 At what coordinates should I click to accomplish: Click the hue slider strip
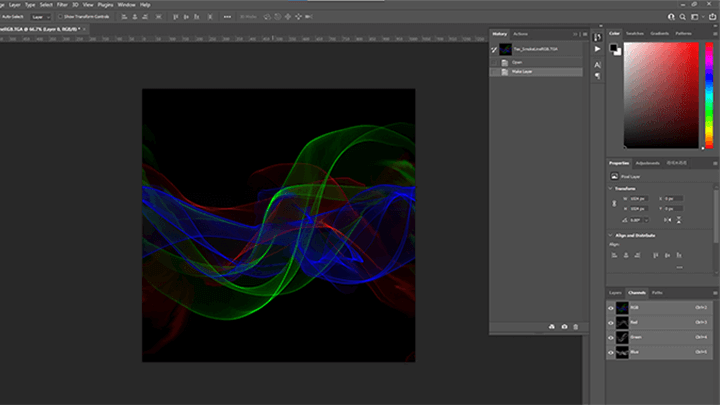click(x=709, y=96)
